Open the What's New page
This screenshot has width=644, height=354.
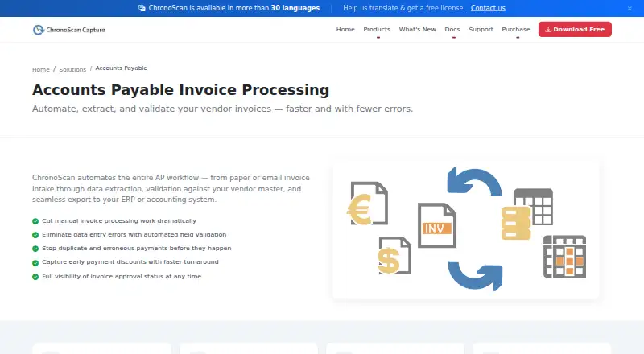417,30
